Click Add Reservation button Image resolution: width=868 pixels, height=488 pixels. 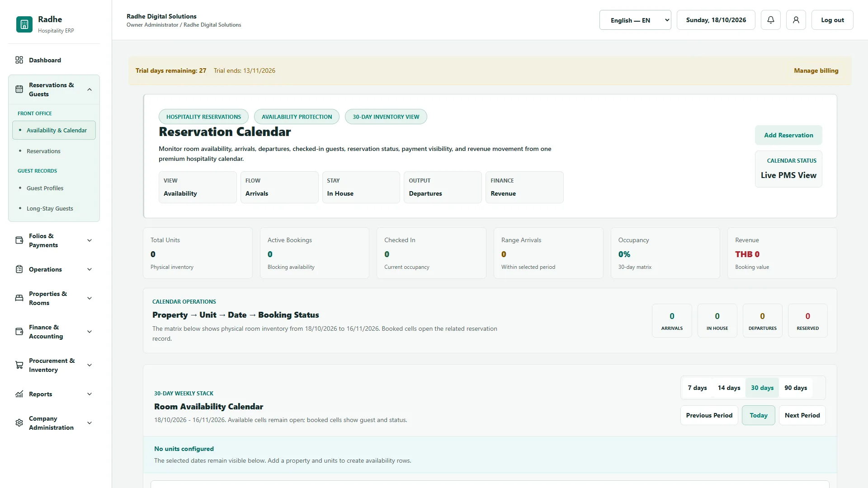788,135
